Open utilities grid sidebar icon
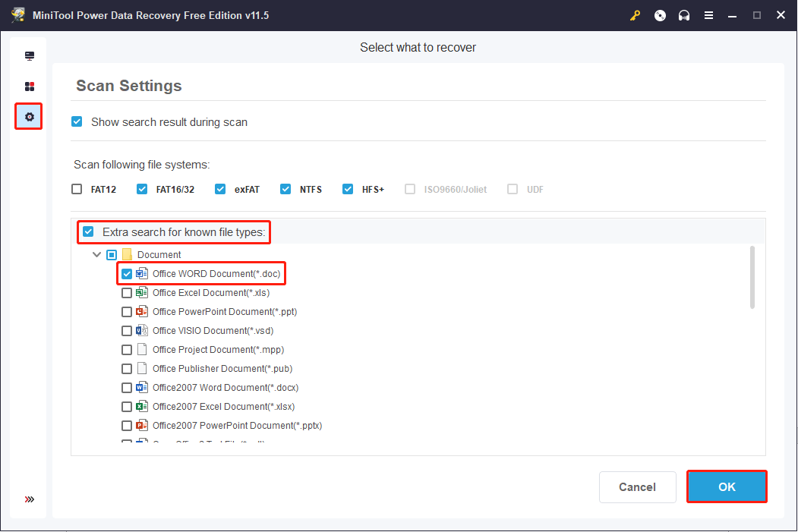Image resolution: width=798 pixels, height=532 pixels. point(30,87)
